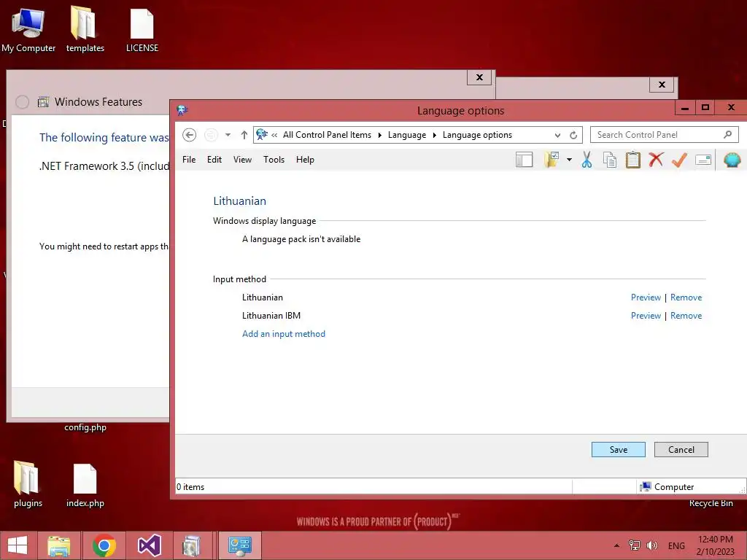The image size is (747, 560).
Task: Select the config.php label on desktop
Action: pyautogui.click(x=85, y=427)
